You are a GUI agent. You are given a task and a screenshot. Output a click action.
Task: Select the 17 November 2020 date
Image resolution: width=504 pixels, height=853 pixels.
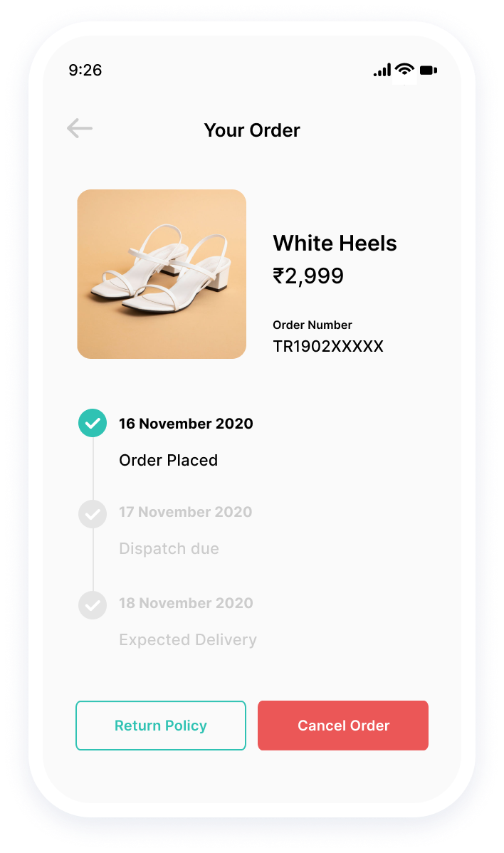click(x=186, y=512)
